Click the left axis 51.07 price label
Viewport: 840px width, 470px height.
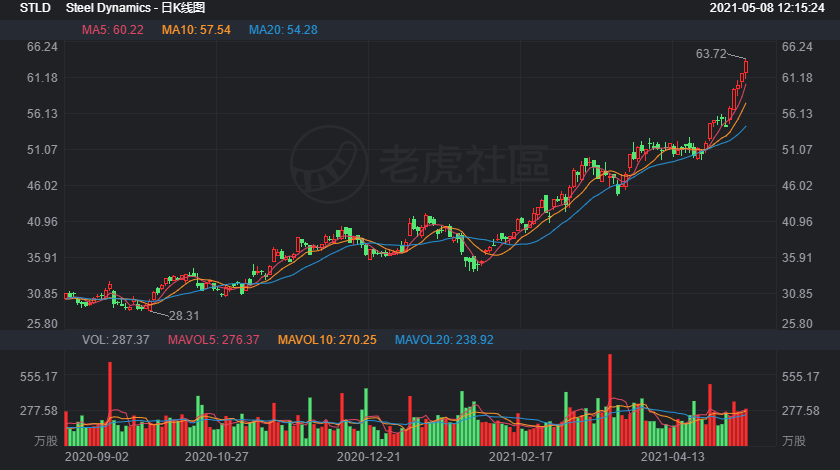coord(42,150)
